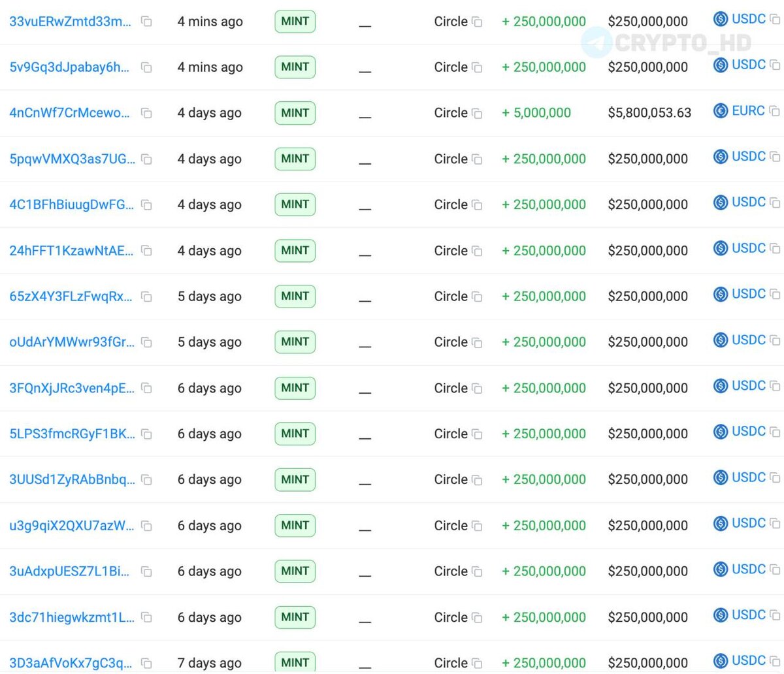
Task: Click USDC coin logo in 3FQnXjJRc3ven4pE row
Action: 721,385
